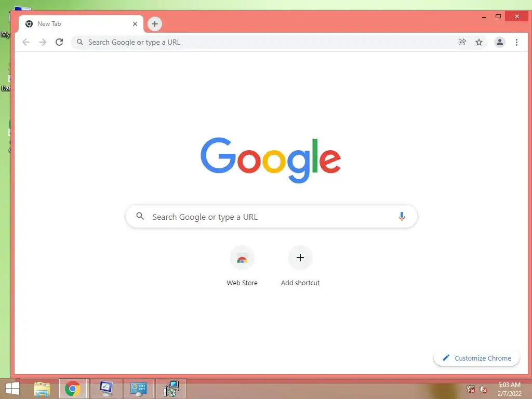Open Control Panel taskbar icon
This screenshot has height=399, width=532.
138,389
